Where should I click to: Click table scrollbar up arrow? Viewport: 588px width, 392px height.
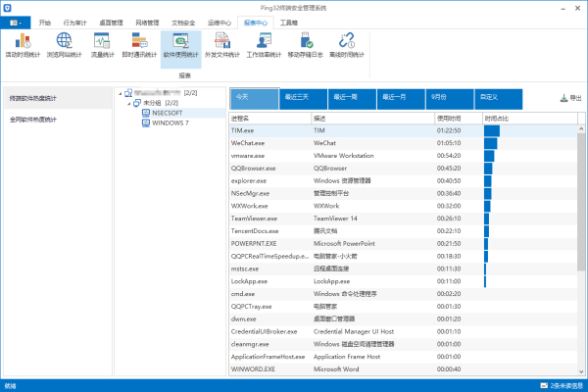click(x=581, y=128)
